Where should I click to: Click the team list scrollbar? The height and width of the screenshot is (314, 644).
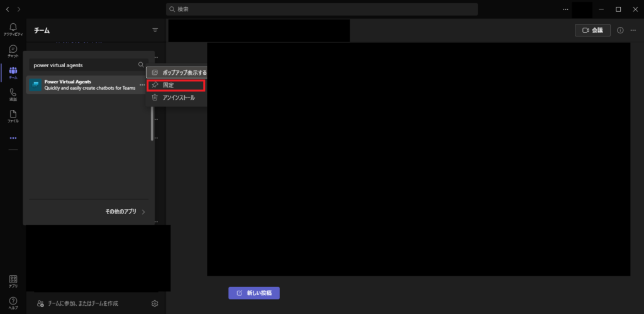152,124
